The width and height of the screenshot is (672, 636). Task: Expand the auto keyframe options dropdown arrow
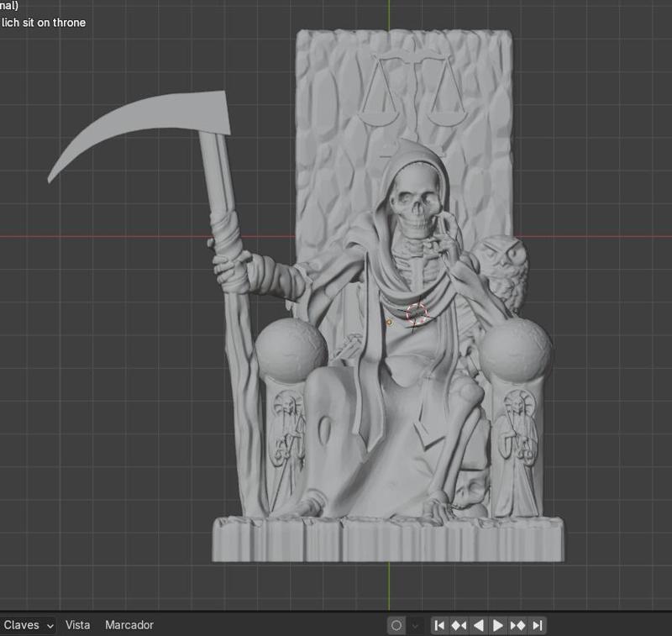[415, 625]
